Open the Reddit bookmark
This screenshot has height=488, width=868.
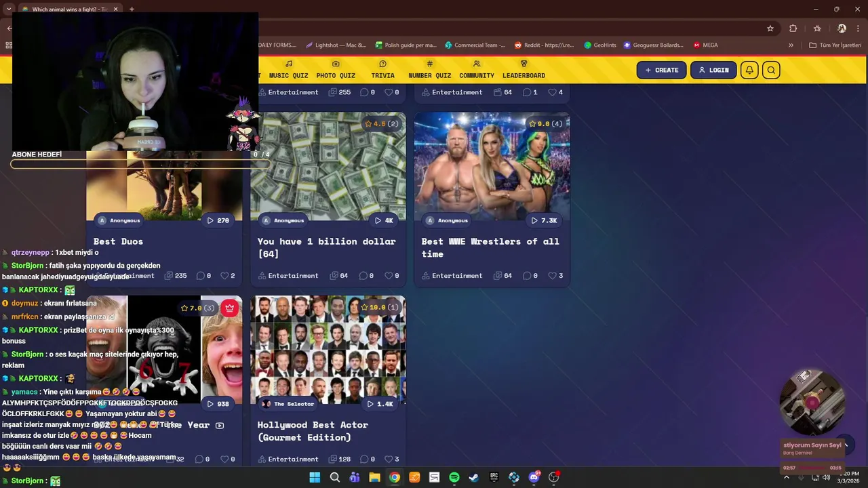tap(545, 45)
